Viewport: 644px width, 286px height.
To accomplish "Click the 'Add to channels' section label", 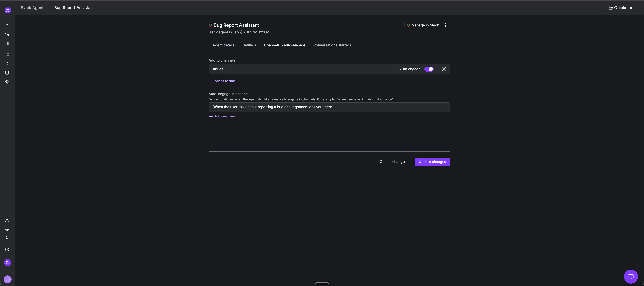I will point(222,60).
